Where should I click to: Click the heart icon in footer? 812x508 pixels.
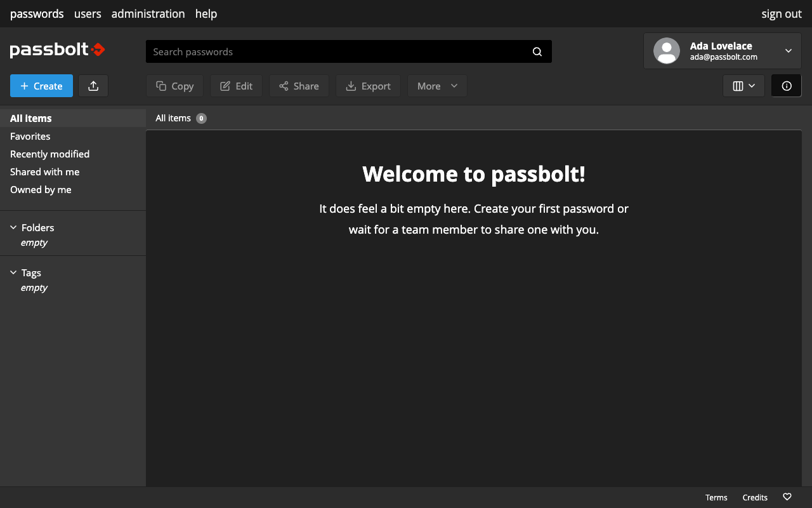point(787,497)
